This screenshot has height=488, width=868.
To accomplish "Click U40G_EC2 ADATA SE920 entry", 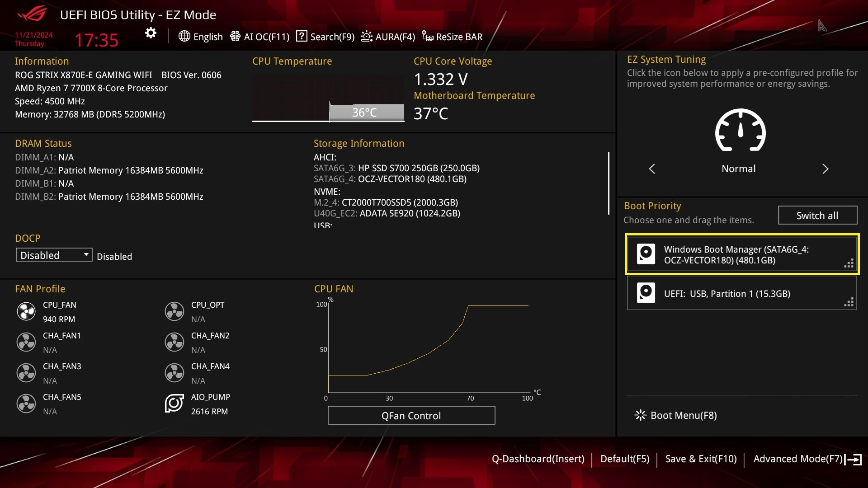I will [x=387, y=213].
